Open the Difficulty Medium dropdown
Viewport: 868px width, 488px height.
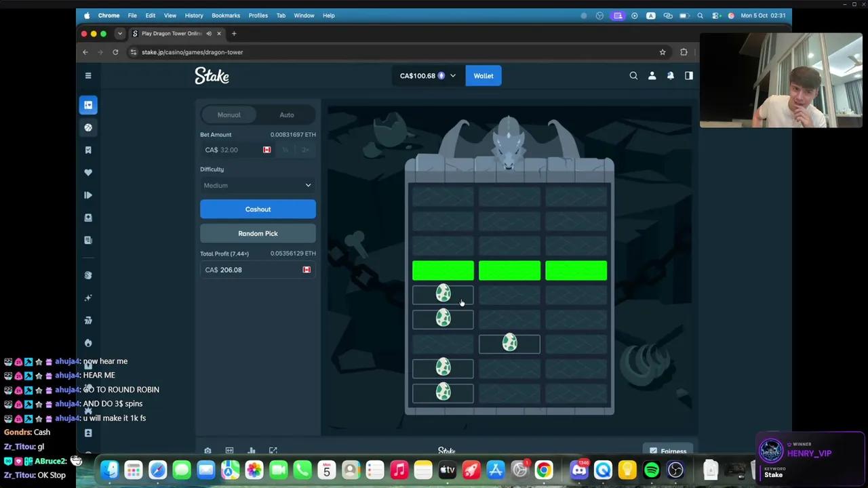click(x=258, y=185)
